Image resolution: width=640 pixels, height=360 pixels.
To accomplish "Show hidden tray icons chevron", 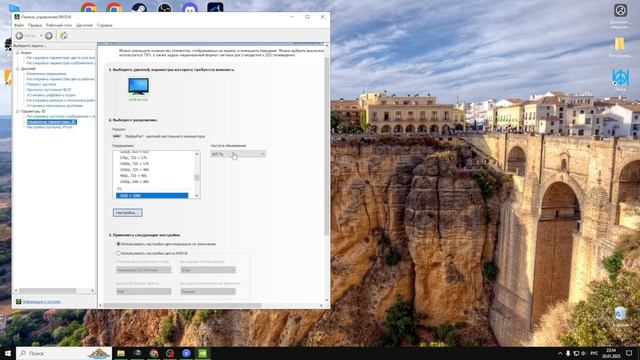I will point(560,353).
